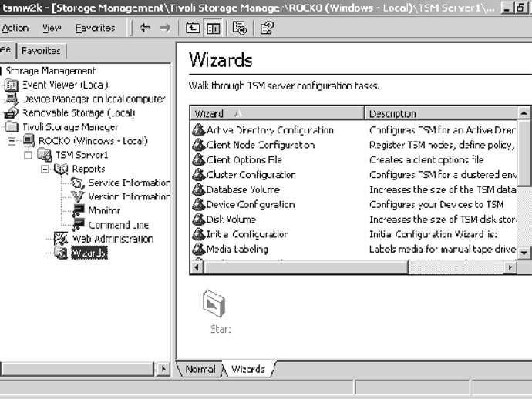Select 'Register TSM nodes, define policy' description
Screen dimensions: 532x399
tap(442, 145)
